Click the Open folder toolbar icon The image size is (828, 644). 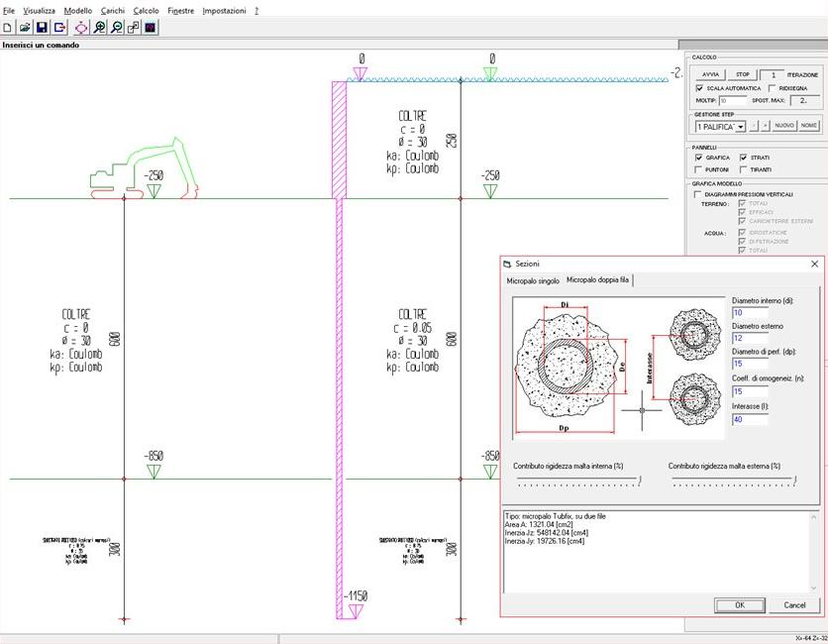coord(25,28)
